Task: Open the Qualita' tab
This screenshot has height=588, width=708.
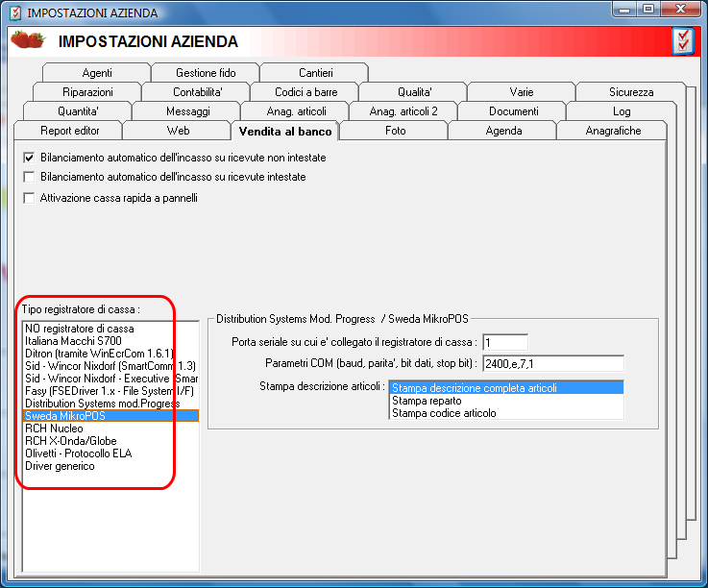Action: [414, 92]
